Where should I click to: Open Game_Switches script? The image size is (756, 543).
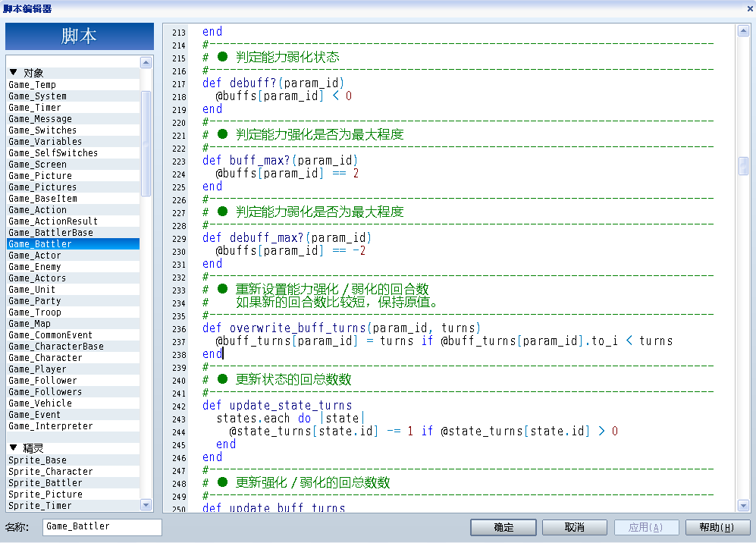tap(74, 130)
